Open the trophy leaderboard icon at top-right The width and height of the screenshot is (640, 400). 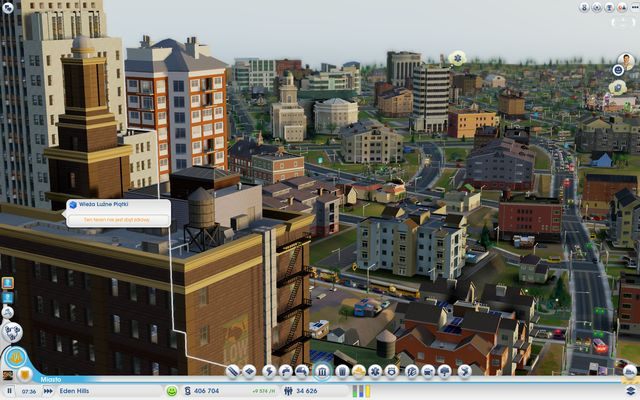click(x=610, y=7)
